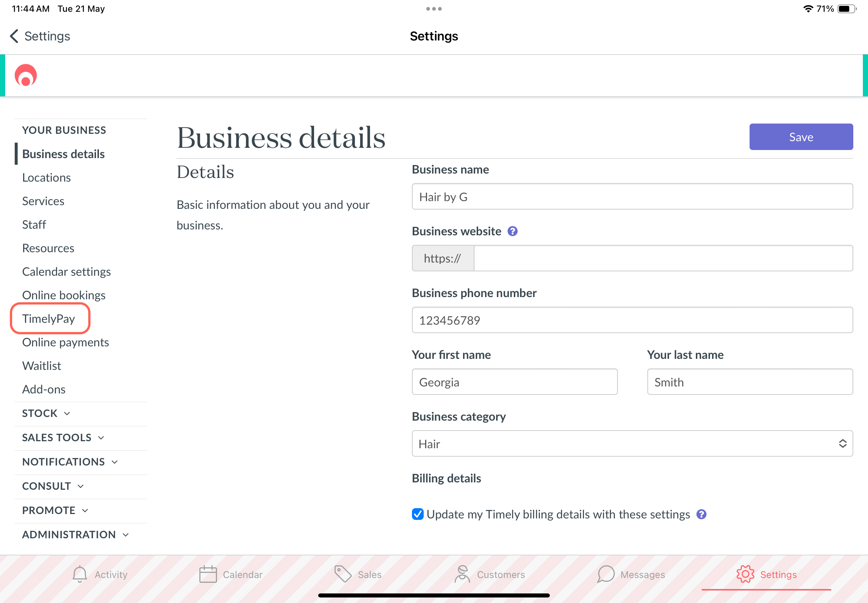Open Customers person icon

462,574
